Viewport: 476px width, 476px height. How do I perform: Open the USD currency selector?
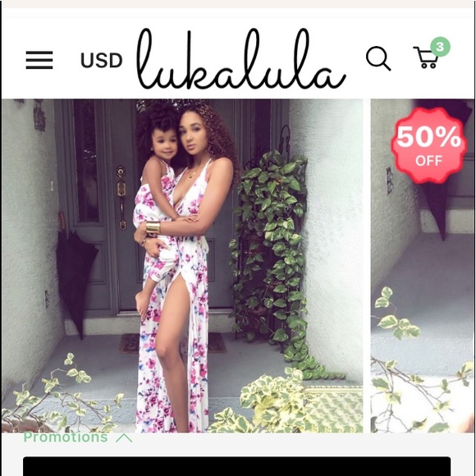tap(102, 60)
